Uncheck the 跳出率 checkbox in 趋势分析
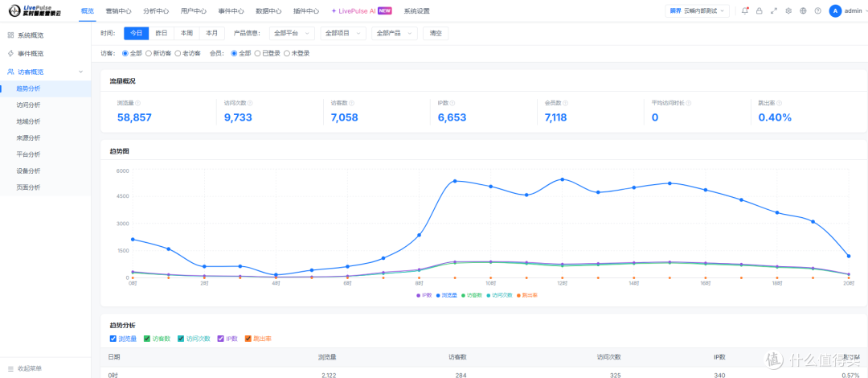 (248, 339)
